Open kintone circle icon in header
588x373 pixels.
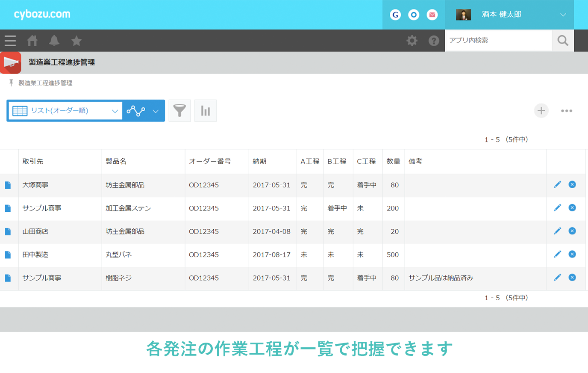pyautogui.click(x=414, y=15)
